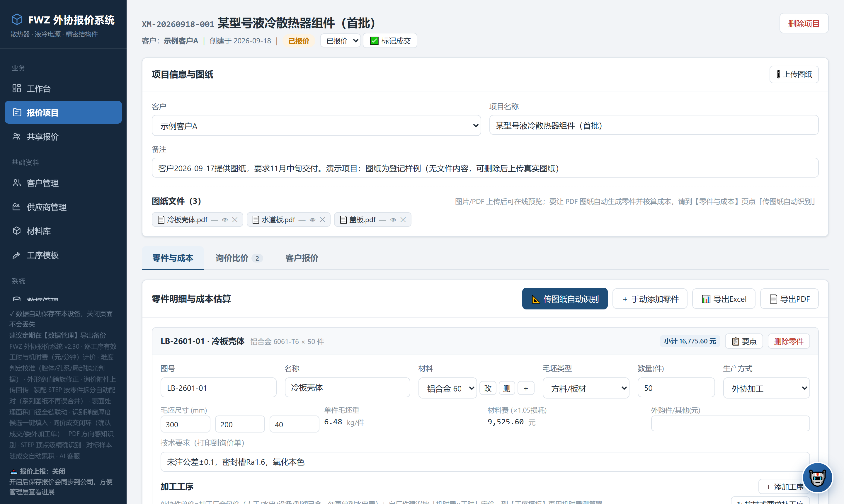844x504 pixels.
Task: Click the paperclip icon on 上传图纸
Action: (x=778, y=74)
